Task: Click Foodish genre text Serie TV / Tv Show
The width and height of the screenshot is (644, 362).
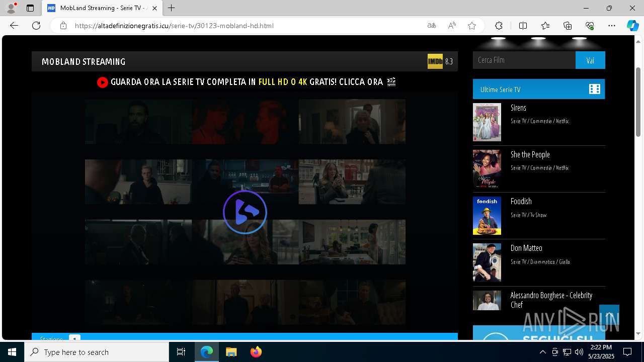Action: [528, 215]
